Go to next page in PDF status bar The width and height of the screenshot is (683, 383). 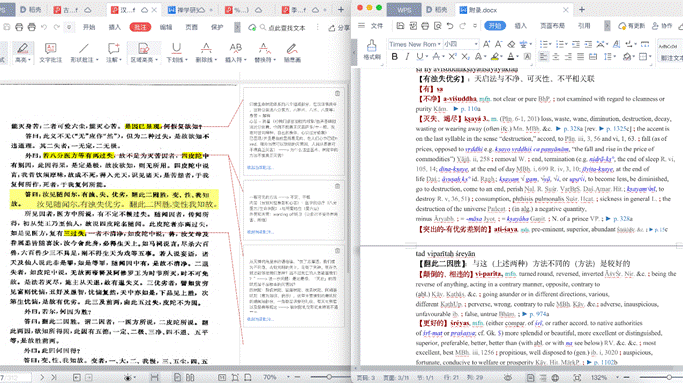point(42,377)
